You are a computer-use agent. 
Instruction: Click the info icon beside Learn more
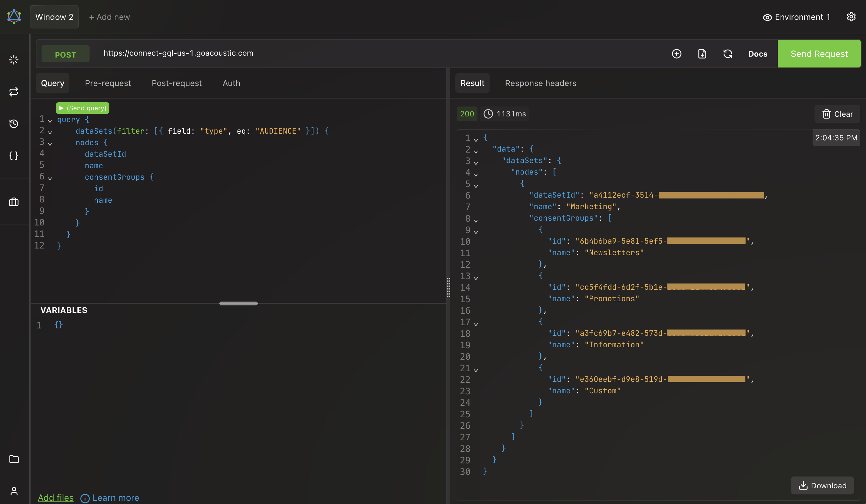[x=85, y=498]
